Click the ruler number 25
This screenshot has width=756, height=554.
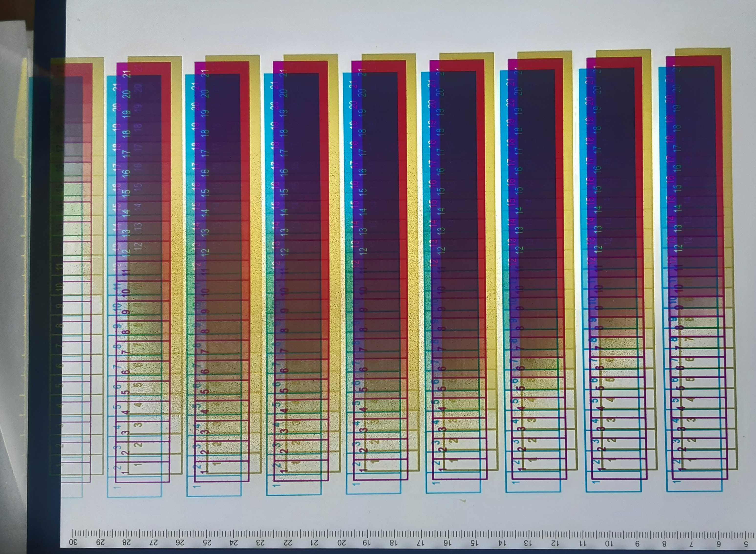(x=208, y=542)
